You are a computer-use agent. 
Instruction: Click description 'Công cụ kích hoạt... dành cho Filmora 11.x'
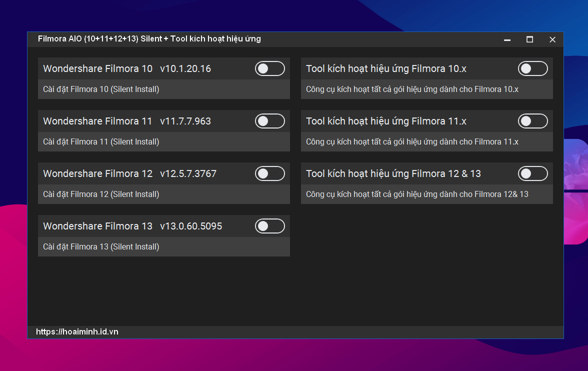412,142
